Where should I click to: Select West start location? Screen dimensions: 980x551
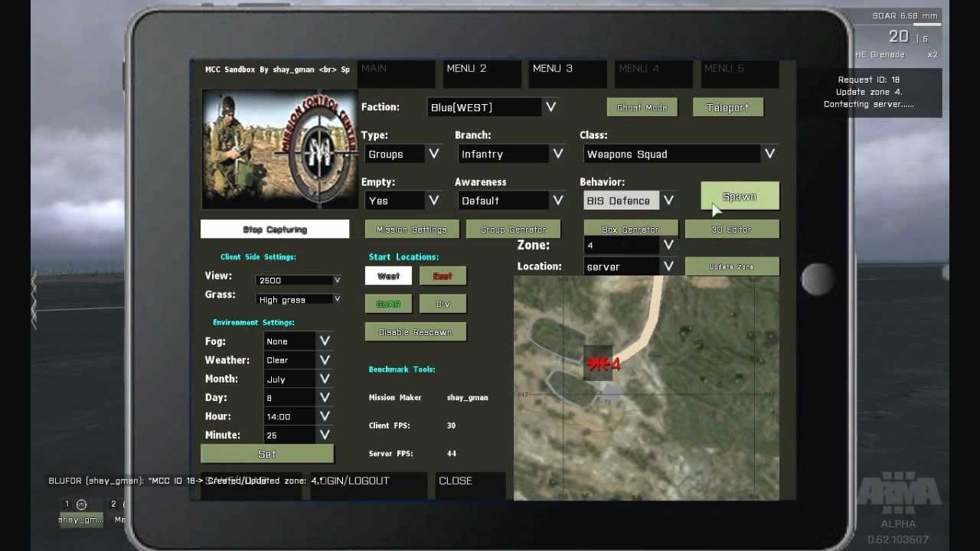coord(388,276)
